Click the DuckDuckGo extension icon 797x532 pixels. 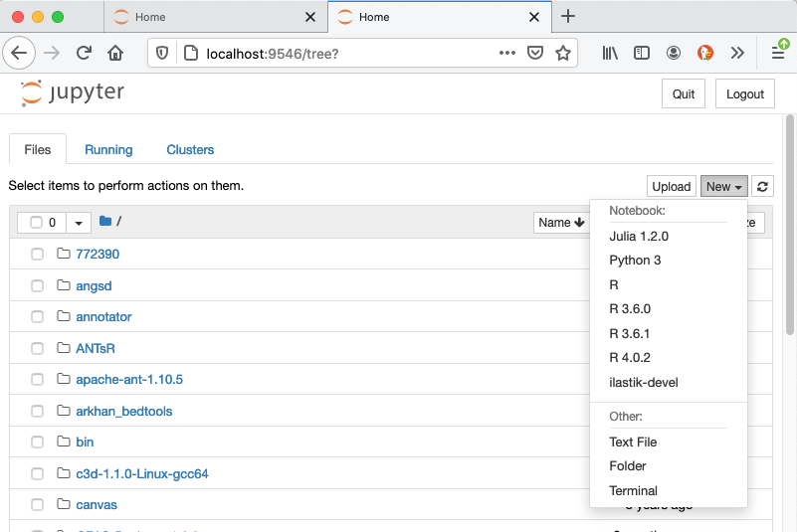pyautogui.click(x=705, y=53)
